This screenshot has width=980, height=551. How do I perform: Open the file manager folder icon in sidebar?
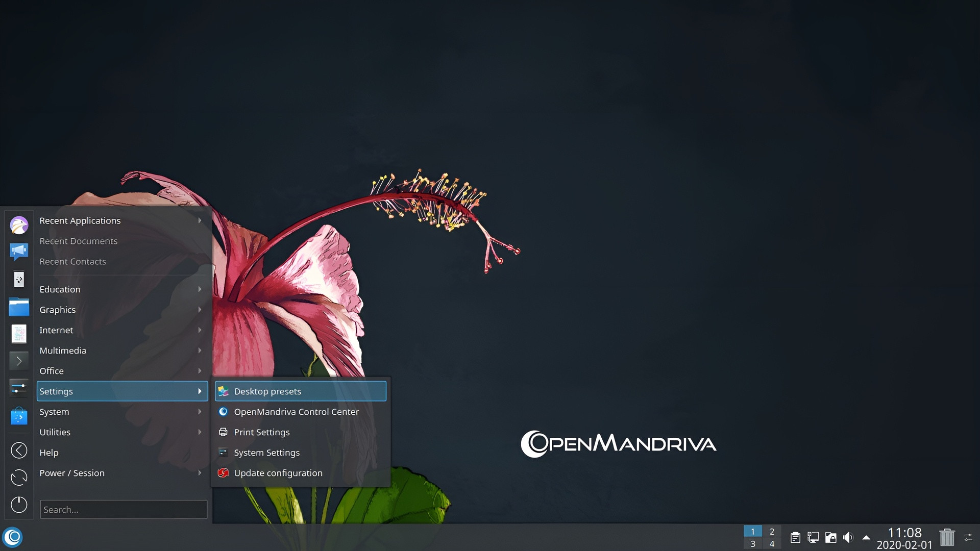pyautogui.click(x=19, y=307)
